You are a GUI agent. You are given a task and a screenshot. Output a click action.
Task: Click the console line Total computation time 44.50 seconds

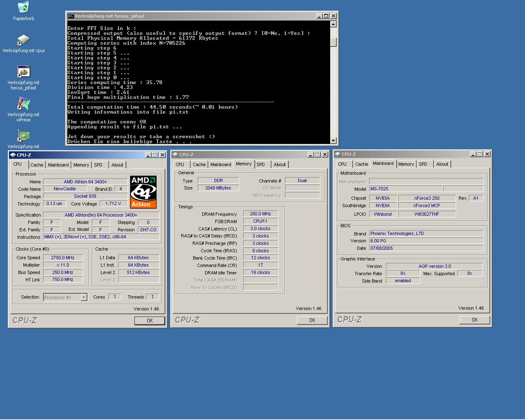[153, 107]
